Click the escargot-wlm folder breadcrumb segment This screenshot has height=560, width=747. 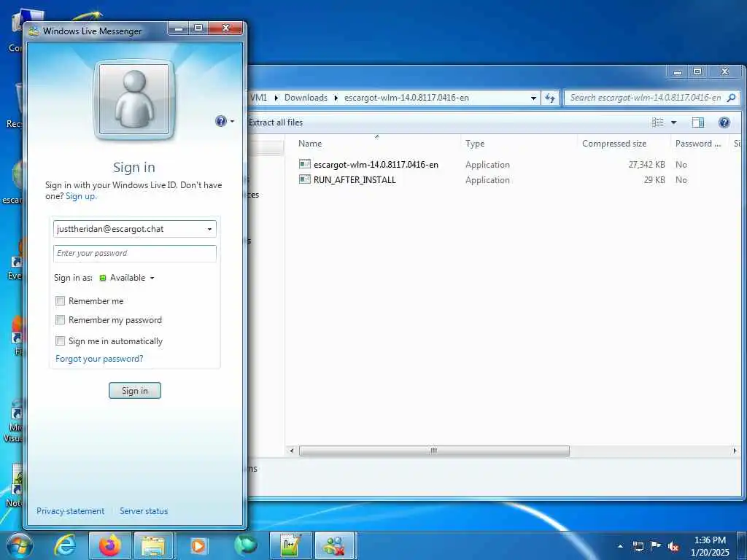(x=406, y=98)
